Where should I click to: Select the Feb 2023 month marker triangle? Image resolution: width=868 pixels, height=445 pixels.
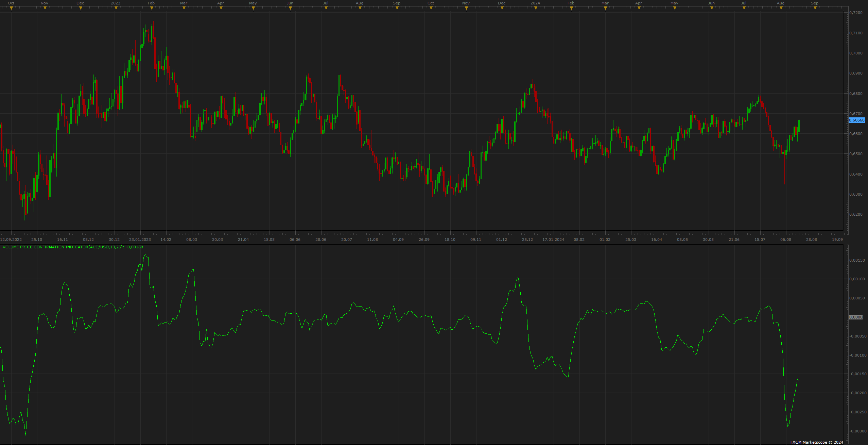[x=152, y=8]
